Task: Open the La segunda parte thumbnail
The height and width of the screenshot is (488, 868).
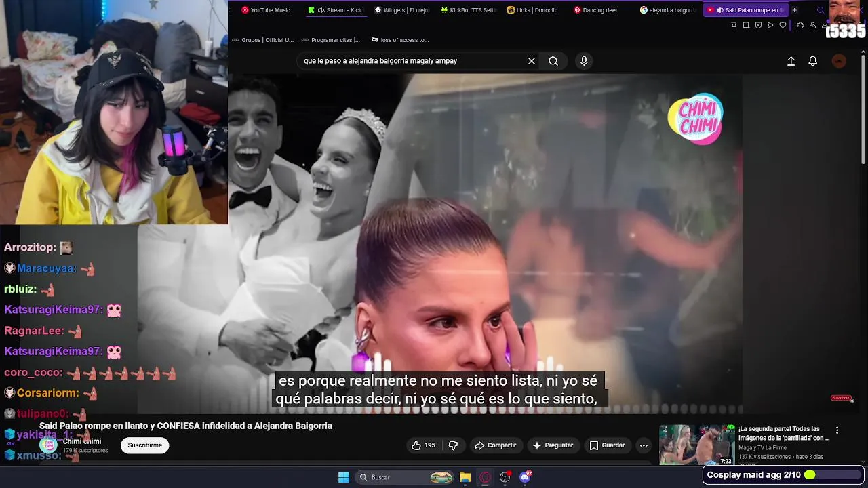Action: tap(697, 445)
